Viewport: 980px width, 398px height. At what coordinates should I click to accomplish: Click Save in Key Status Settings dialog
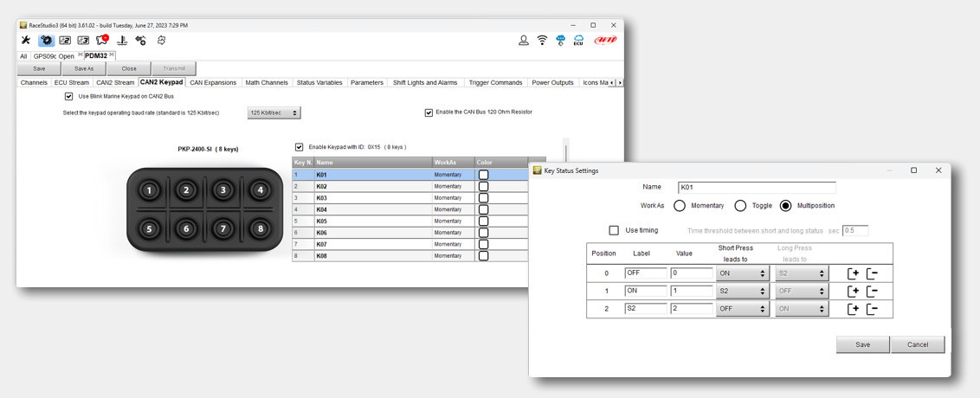pyautogui.click(x=862, y=344)
